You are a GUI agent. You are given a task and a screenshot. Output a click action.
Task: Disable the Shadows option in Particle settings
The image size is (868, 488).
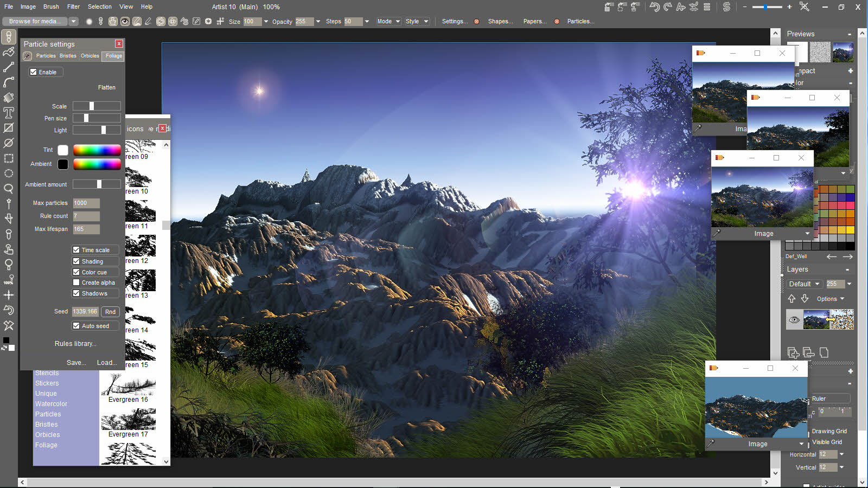tap(76, 293)
